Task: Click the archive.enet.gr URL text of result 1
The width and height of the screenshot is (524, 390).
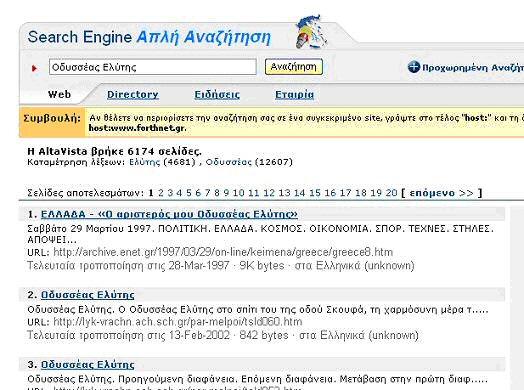Action: (223, 252)
